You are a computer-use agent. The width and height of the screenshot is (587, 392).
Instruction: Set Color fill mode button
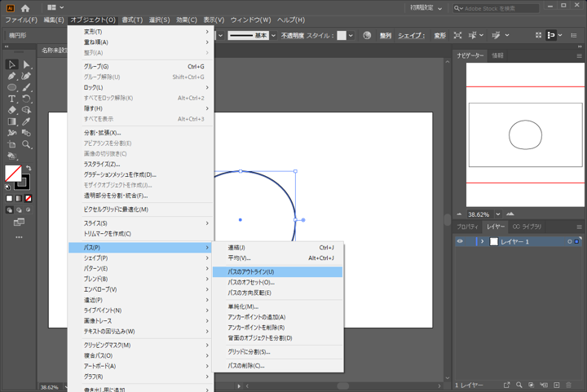[9, 198]
